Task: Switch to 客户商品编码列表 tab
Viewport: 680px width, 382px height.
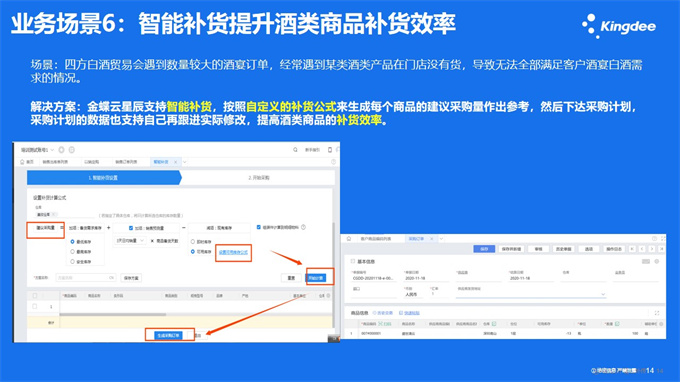Action: (x=376, y=238)
